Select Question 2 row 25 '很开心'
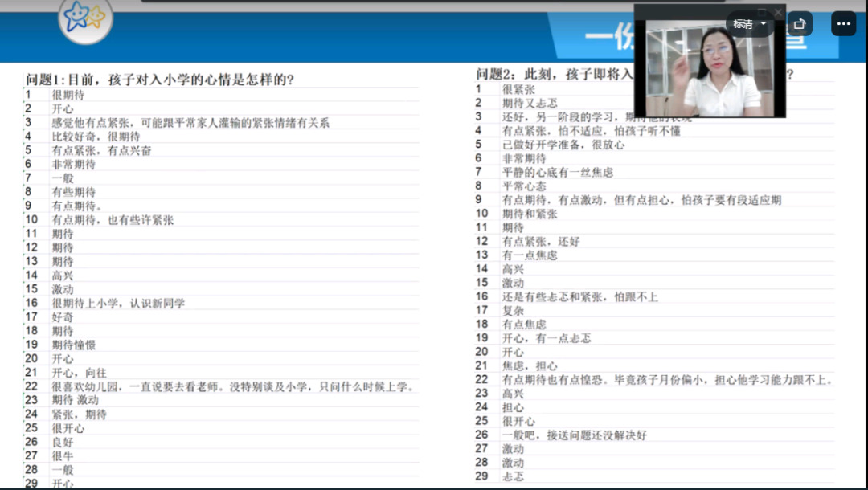 [x=518, y=422]
